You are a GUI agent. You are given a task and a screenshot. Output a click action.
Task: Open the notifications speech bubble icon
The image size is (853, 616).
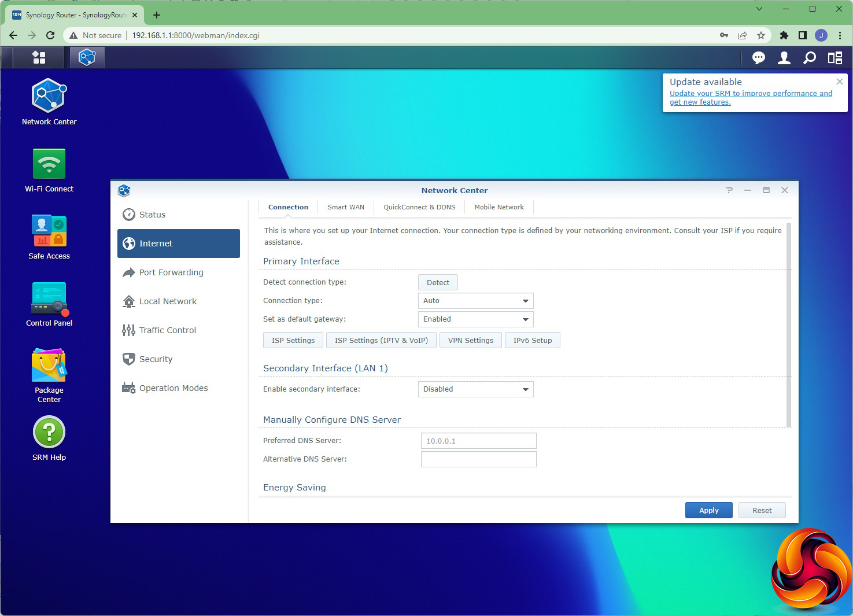758,58
